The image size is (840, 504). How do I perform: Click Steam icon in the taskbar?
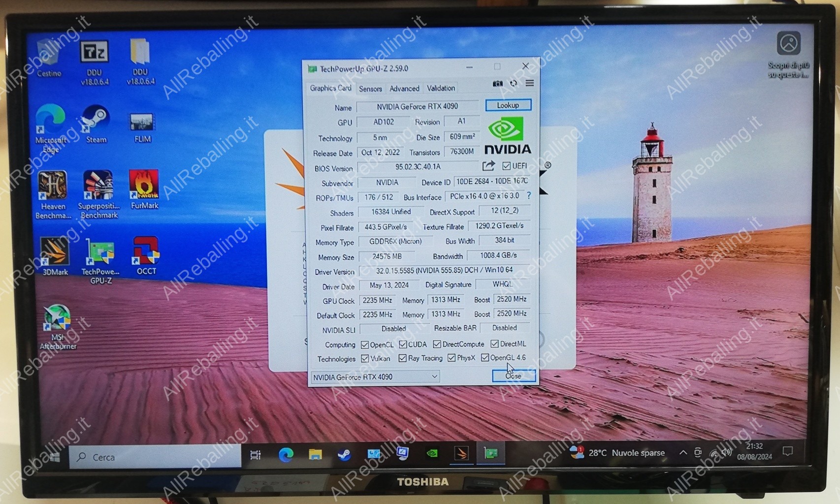(344, 454)
